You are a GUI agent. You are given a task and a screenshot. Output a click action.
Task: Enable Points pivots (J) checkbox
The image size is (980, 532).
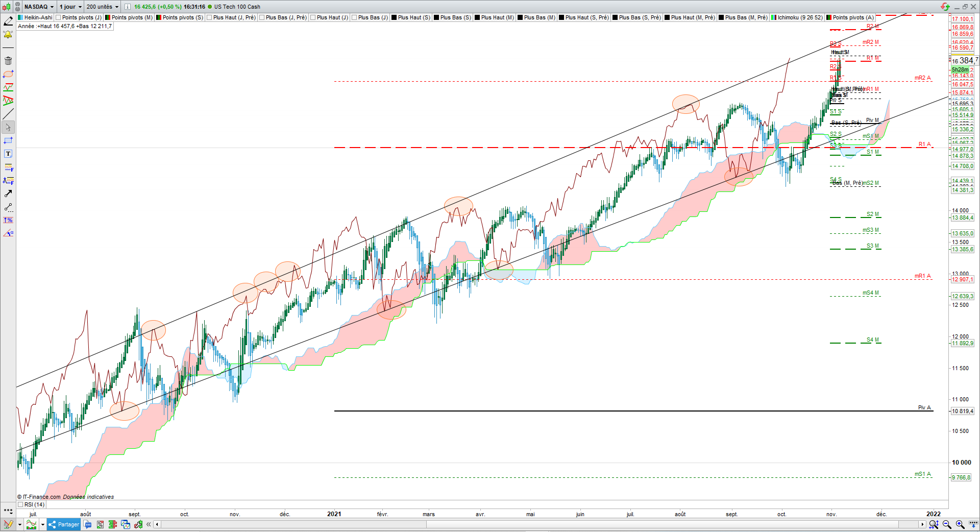click(58, 17)
